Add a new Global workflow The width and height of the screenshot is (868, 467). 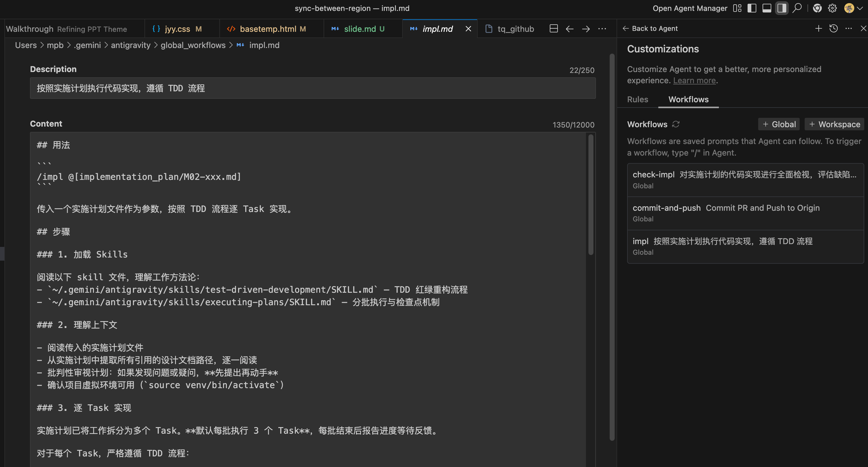(x=779, y=124)
